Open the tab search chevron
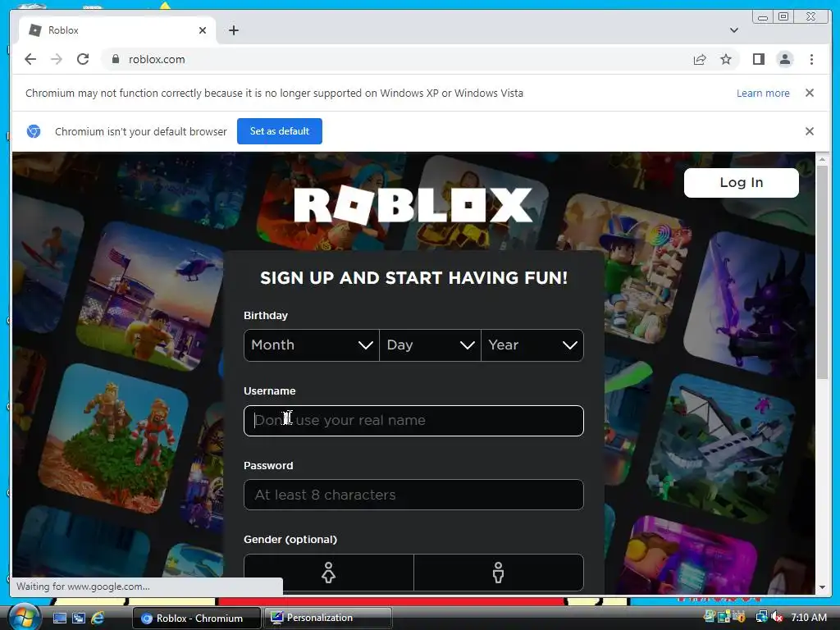This screenshot has width=840, height=630. point(734,30)
